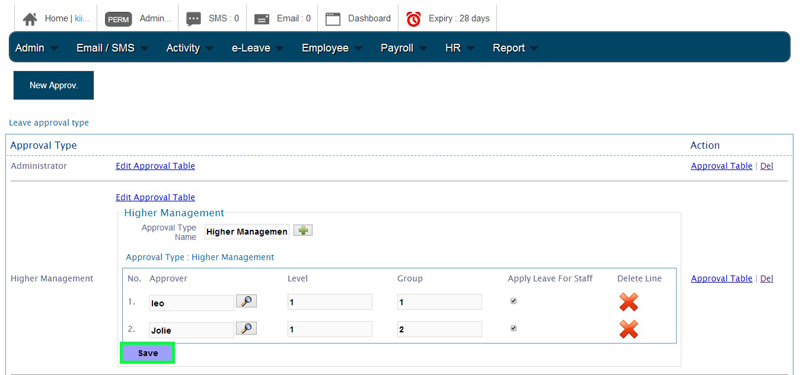Click the green plus icon beside Approval Type Name
Screen dimensions: 800x375
tap(303, 231)
